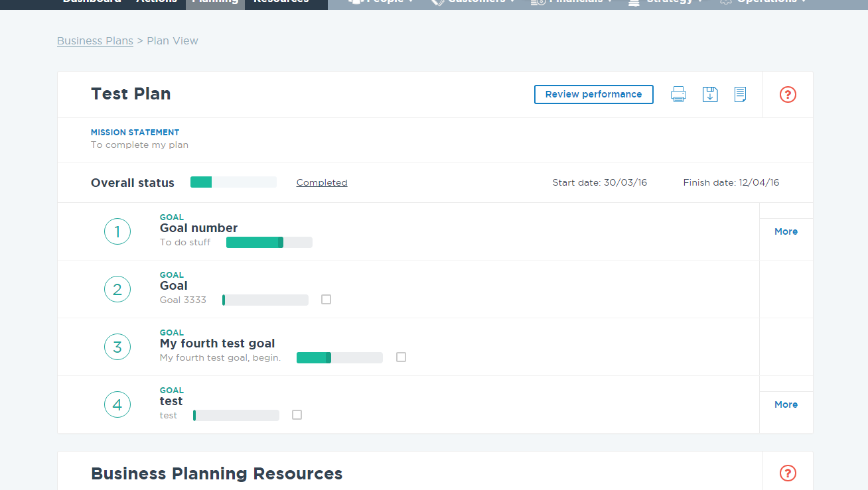868x490 pixels.
Task: Select goal number 1 circle icon
Action: [117, 231]
